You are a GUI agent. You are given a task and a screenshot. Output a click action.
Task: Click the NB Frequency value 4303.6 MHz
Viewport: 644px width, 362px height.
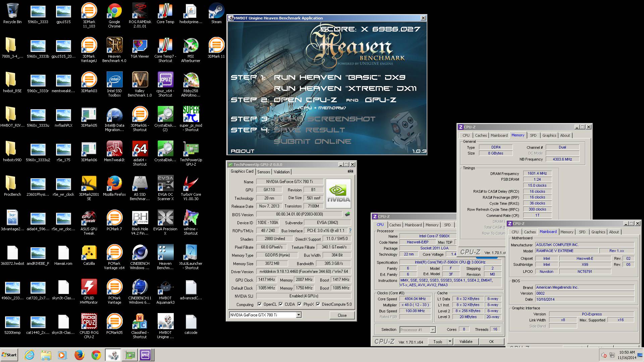[562, 160]
